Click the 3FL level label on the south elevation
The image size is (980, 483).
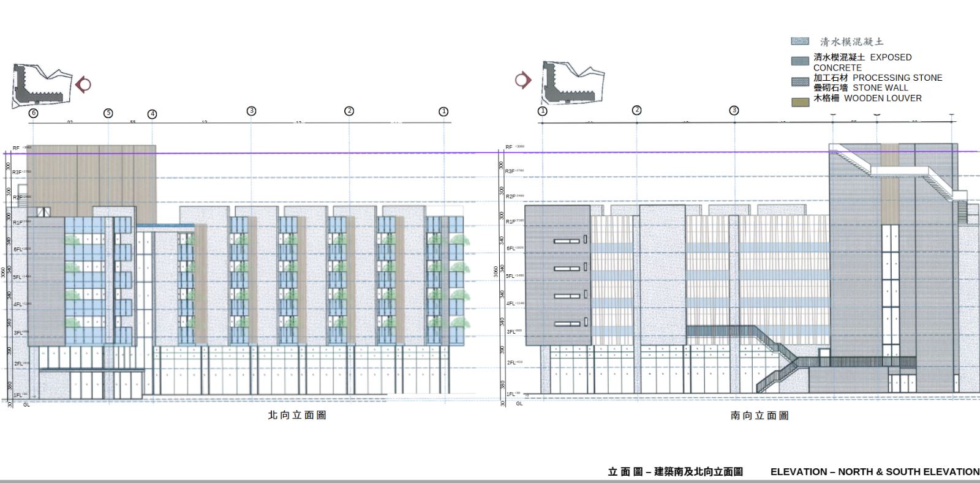pyautogui.click(x=511, y=332)
